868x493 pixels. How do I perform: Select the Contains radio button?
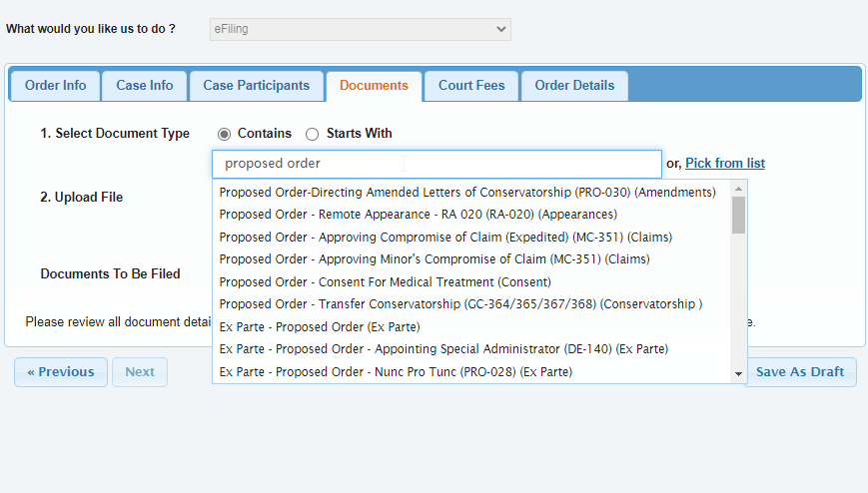point(224,134)
